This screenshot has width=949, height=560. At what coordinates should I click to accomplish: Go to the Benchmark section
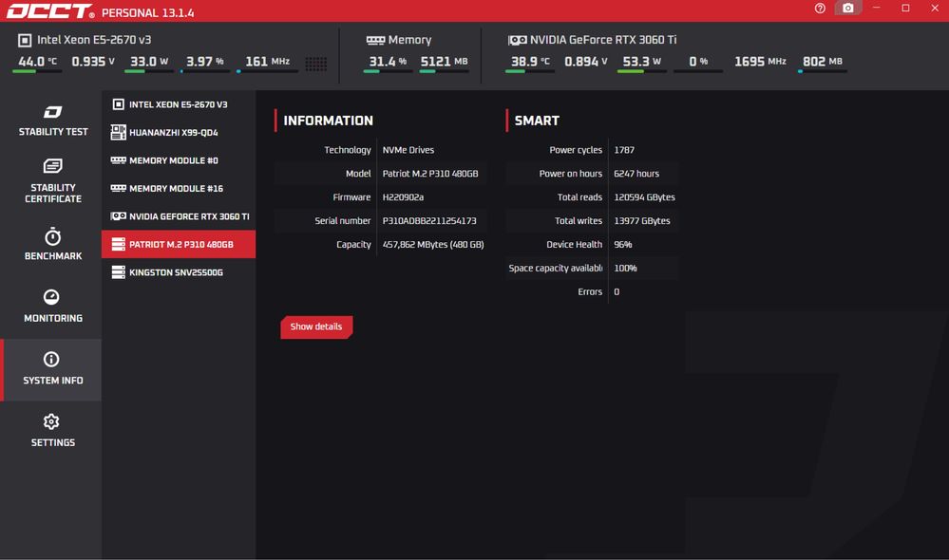(x=53, y=256)
